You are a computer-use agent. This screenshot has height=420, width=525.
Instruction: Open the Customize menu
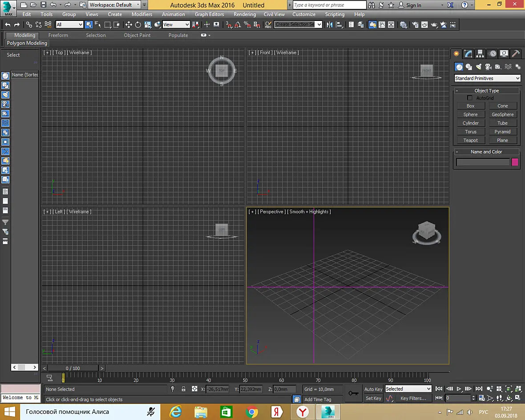[304, 14]
